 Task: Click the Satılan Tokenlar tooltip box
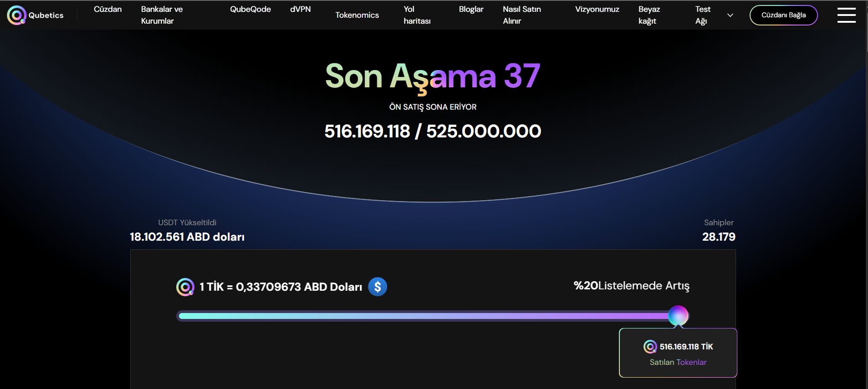coord(678,353)
